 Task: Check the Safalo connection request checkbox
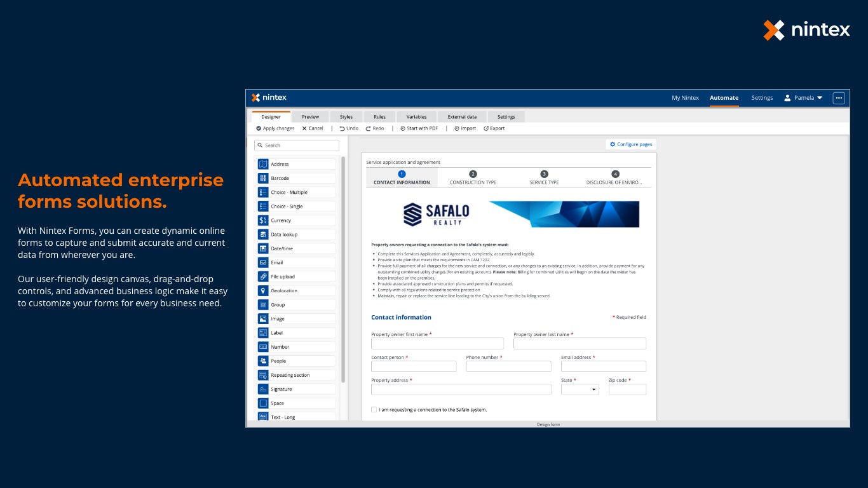tap(374, 410)
